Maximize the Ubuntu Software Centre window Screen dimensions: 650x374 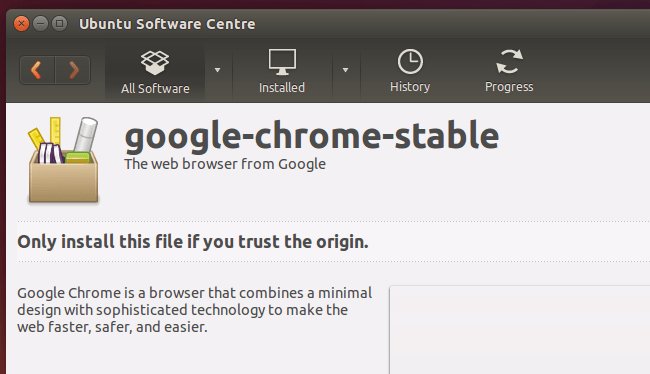point(59,24)
